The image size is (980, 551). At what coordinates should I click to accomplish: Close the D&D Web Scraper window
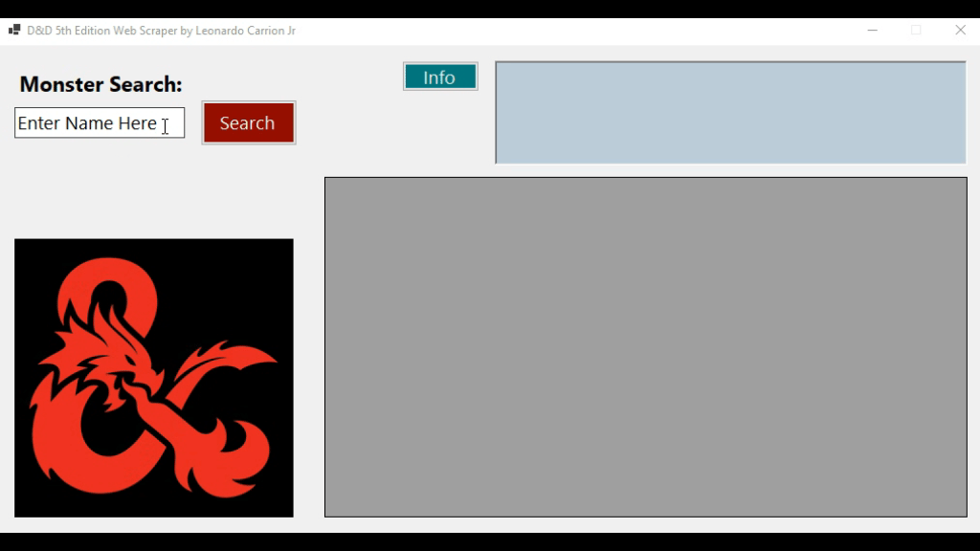[961, 30]
